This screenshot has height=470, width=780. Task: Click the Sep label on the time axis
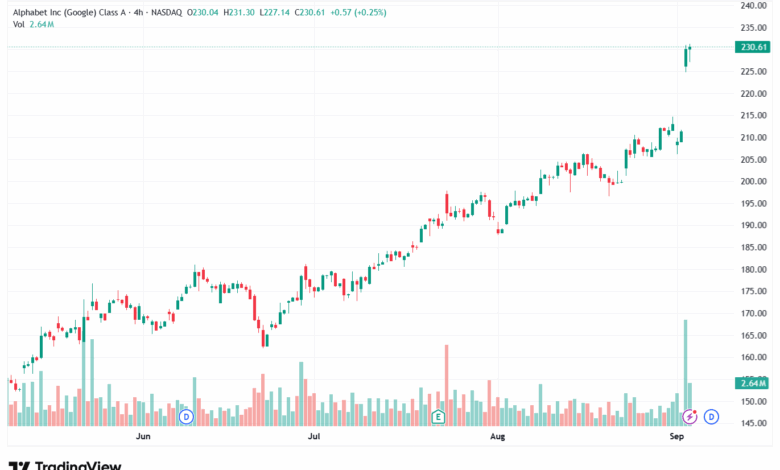(x=676, y=437)
